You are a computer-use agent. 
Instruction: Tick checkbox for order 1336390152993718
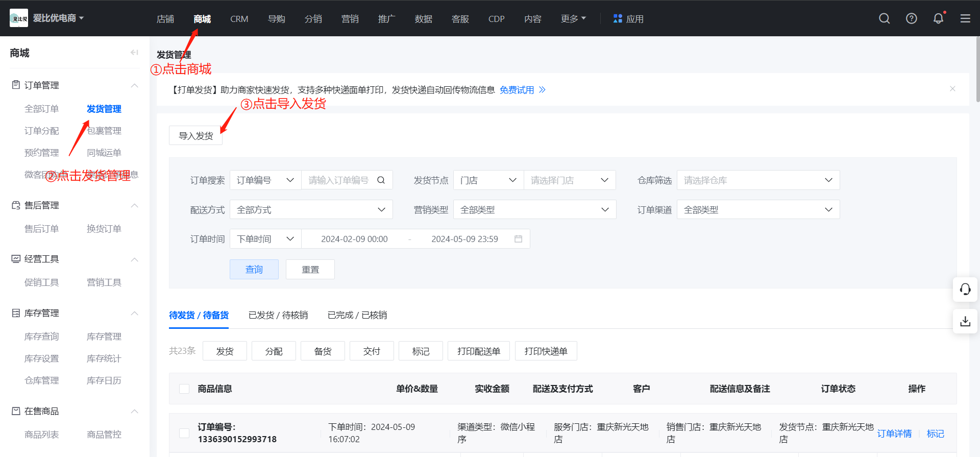184,433
